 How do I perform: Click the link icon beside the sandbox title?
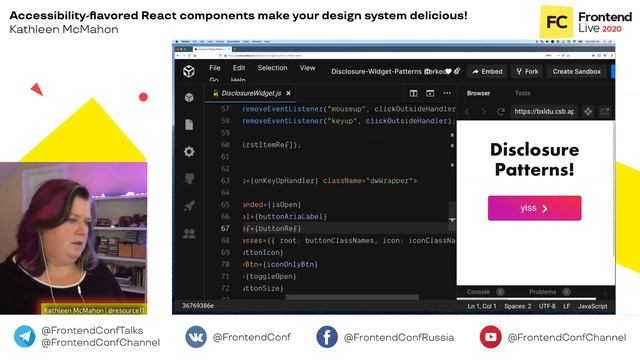(457, 71)
